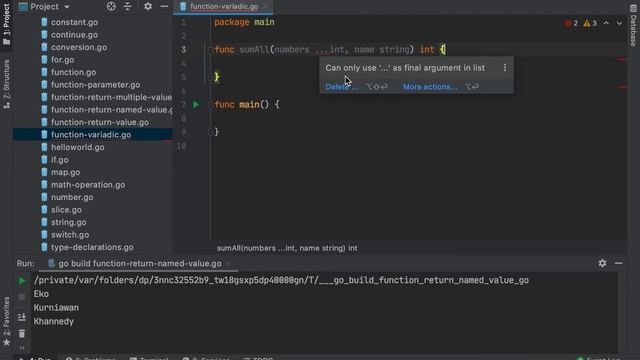Viewport: 640px width, 360px height.
Task: Click line number 3 in gutter
Action: (183, 50)
